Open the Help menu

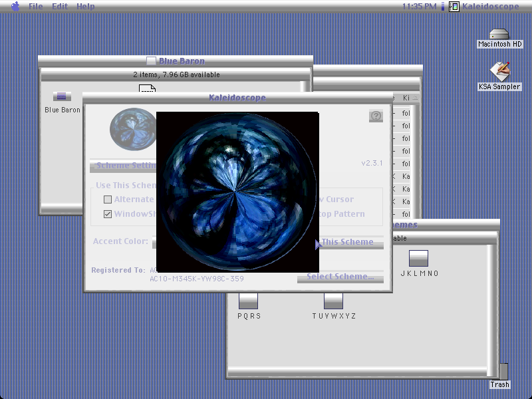tap(86, 6)
